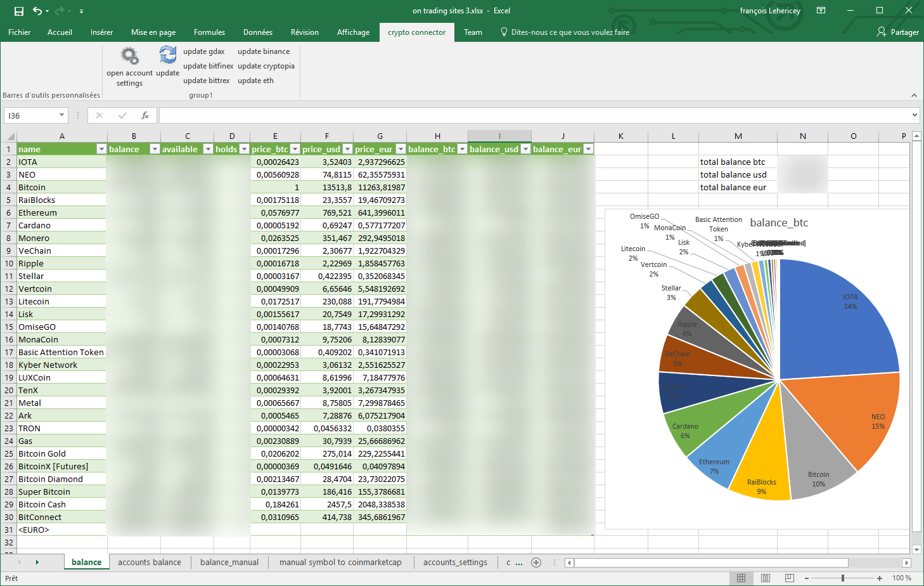Open the name column filter dropdown
The height and width of the screenshot is (586, 924).
tap(101, 149)
